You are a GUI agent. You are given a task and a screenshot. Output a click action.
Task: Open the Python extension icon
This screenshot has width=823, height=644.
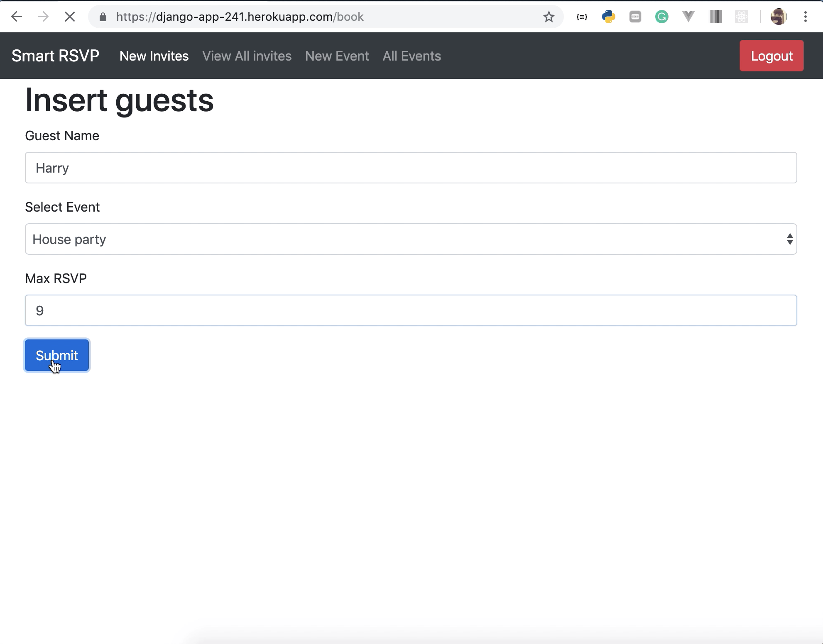(x=608, y=17)
